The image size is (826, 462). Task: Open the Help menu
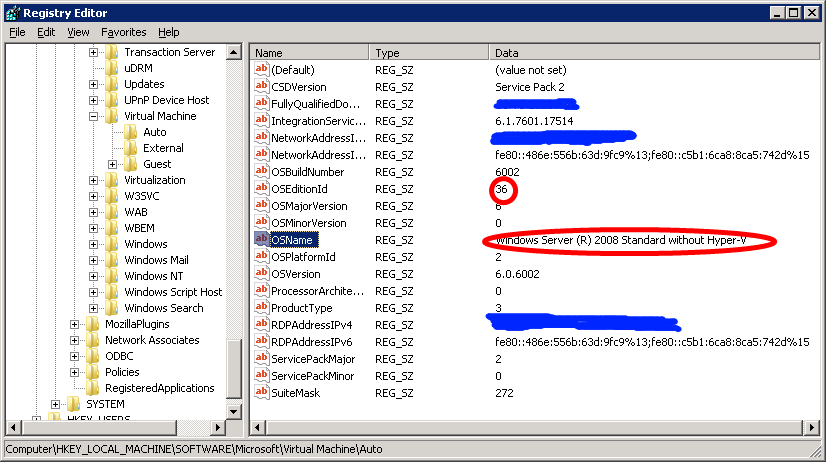[x=169, y=32]
